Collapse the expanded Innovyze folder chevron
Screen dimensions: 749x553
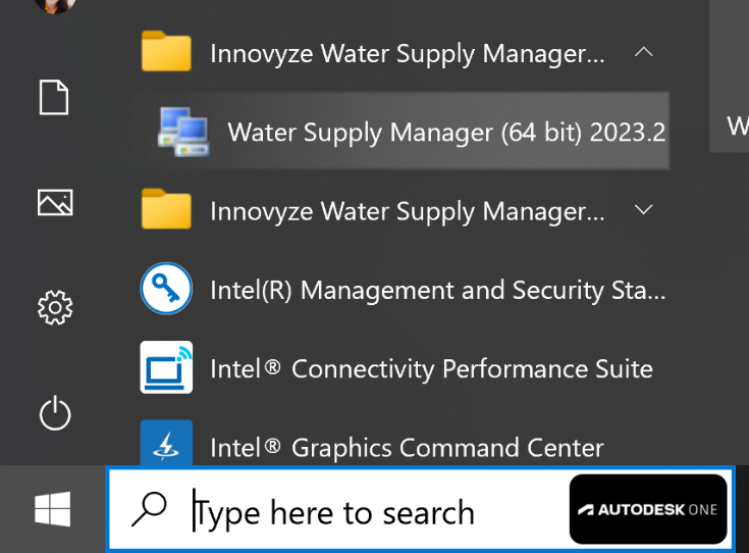point(644,52)
